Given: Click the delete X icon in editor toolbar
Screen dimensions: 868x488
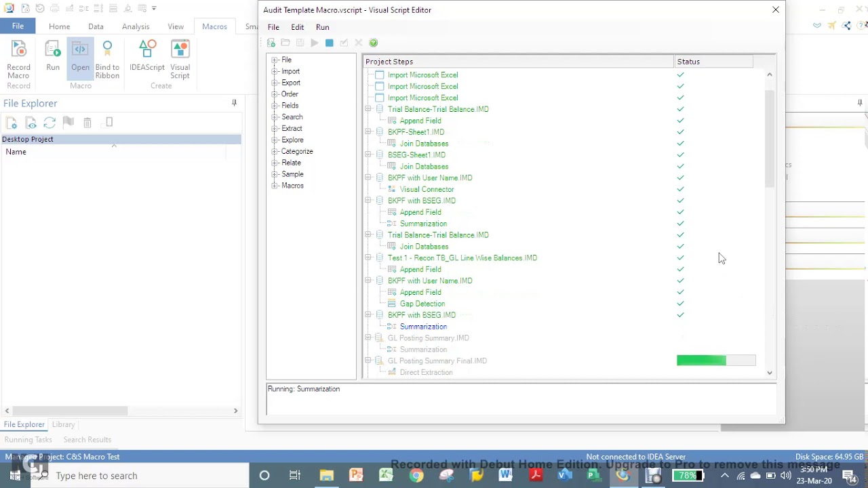Looking at the screenshot, I should [359, 43].
